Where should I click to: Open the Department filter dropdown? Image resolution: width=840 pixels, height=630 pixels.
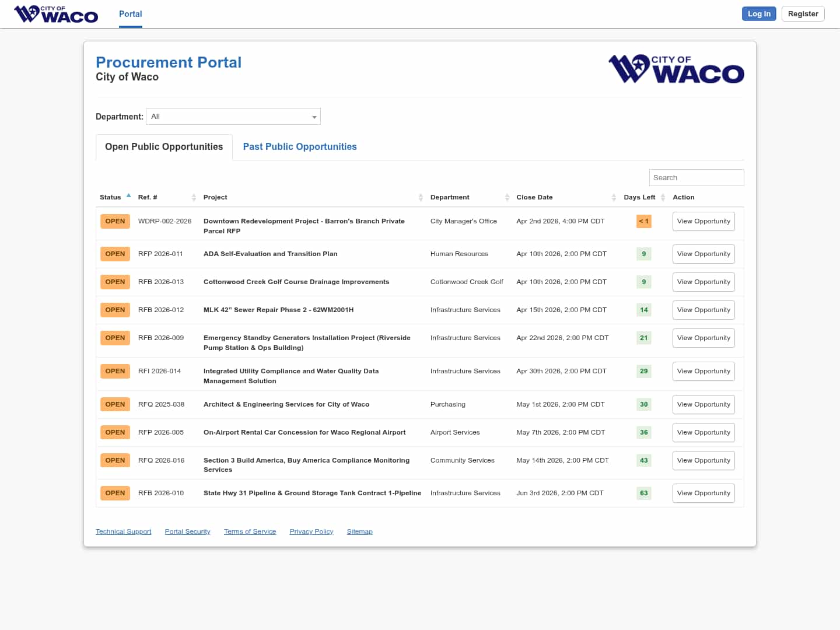click(x=233, y=117)
